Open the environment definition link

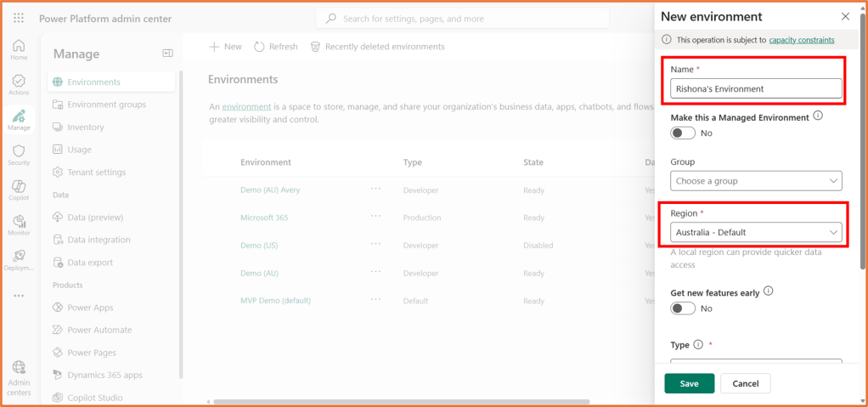tap(246, 107)
